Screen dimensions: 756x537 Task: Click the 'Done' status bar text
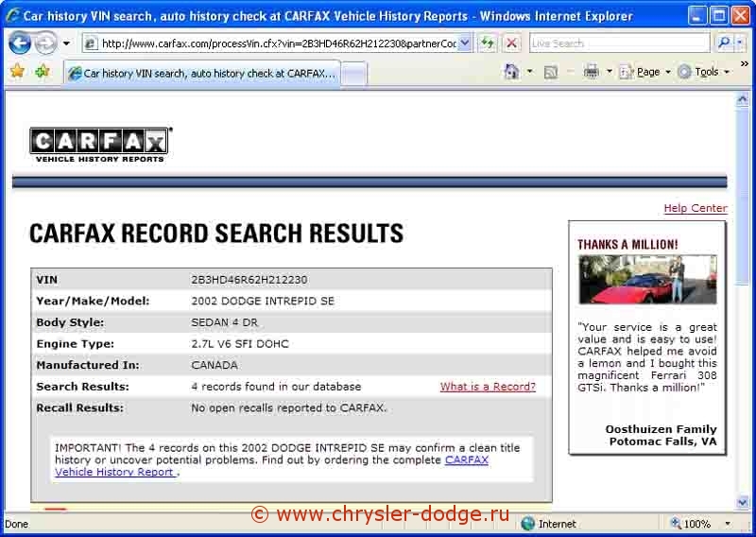pyautogui.click(x=16, y=524)
